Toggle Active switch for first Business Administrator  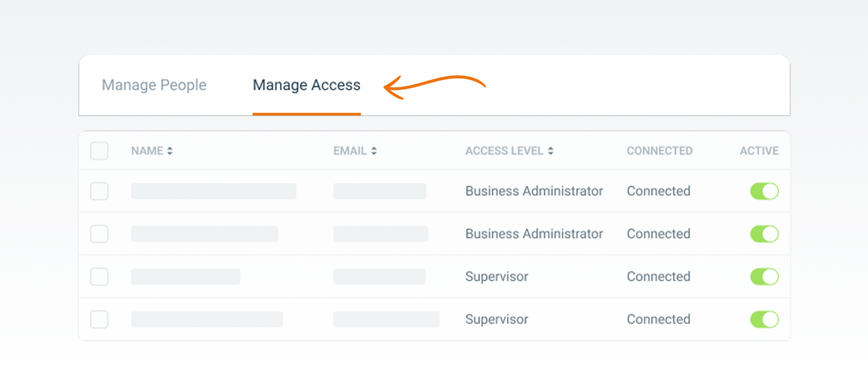(764, 191)
